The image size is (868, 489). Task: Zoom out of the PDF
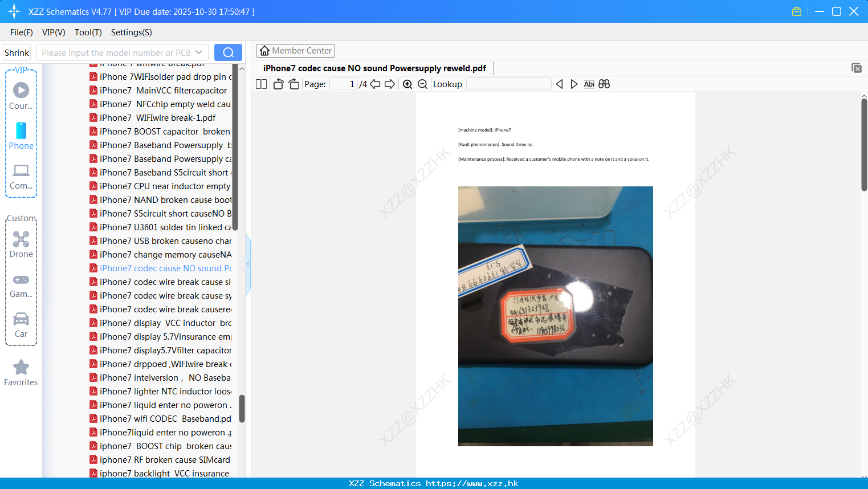(422, 84)
